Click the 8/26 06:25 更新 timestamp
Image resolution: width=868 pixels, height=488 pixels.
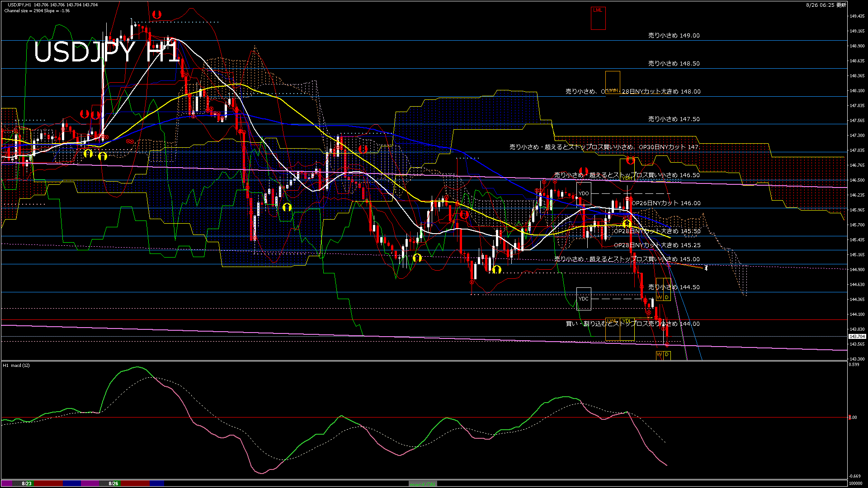pos(826,5)
